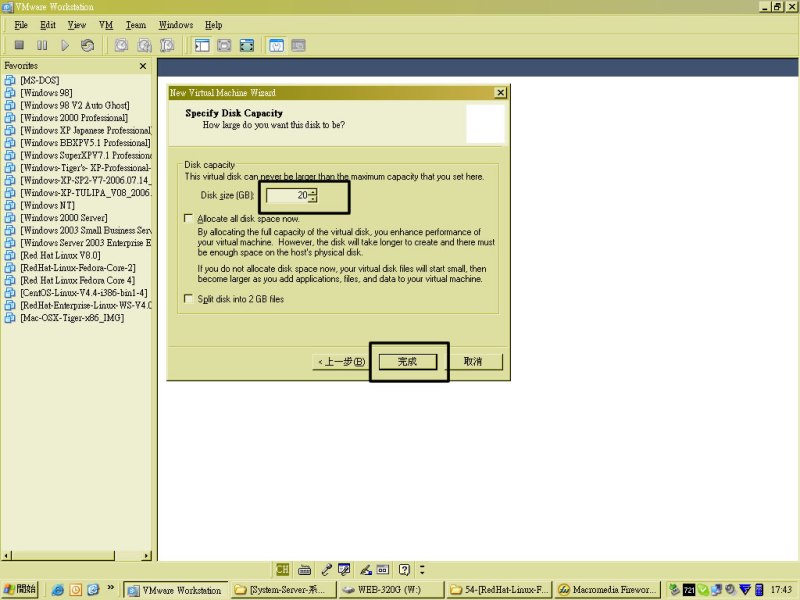Select [Windows XP Japanese Professional] favorite
Screen dimensions: 800x600
(x=86, y=130)
